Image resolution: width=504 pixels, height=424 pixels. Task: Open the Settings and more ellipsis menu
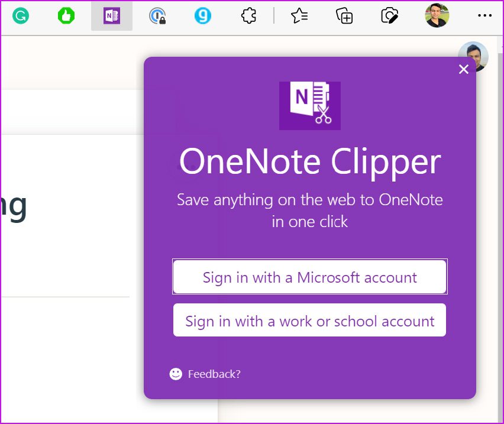(484, 16)
